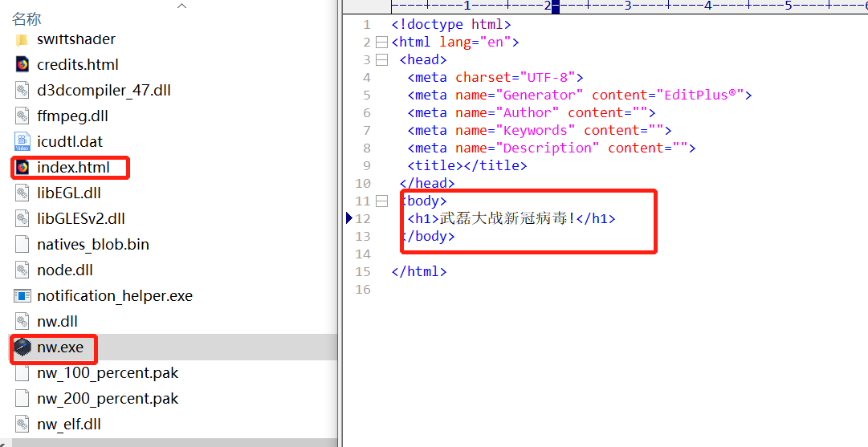The image size is (868, 447).
Task: Select the file name d3dcompiler_47.dll
Action: 104,90
